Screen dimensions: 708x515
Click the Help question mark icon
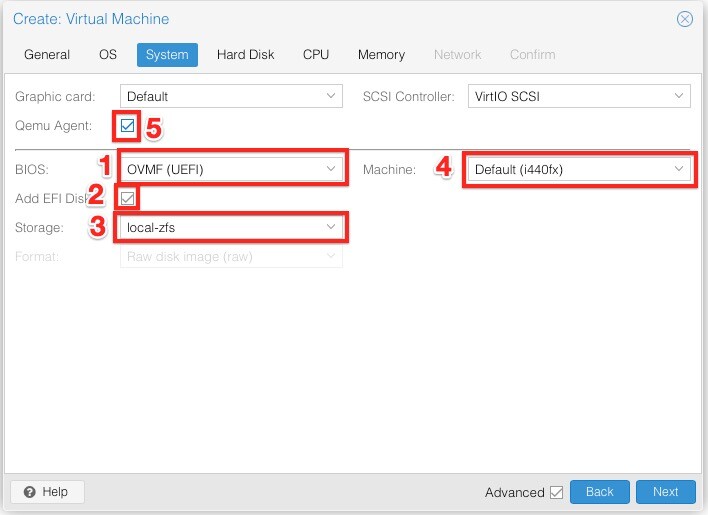[30, 492]
